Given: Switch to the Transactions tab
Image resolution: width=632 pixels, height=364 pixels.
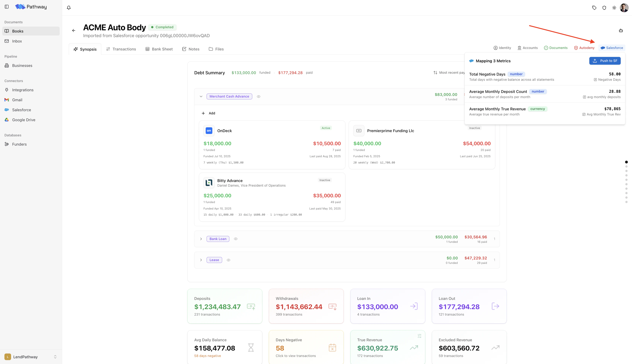Looking at the screenshot, I should (121, 49).
